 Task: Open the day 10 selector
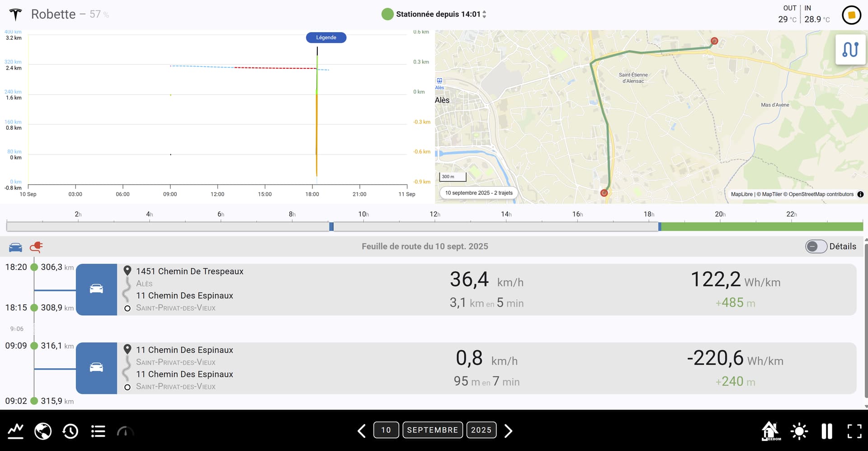coord(386,430)
